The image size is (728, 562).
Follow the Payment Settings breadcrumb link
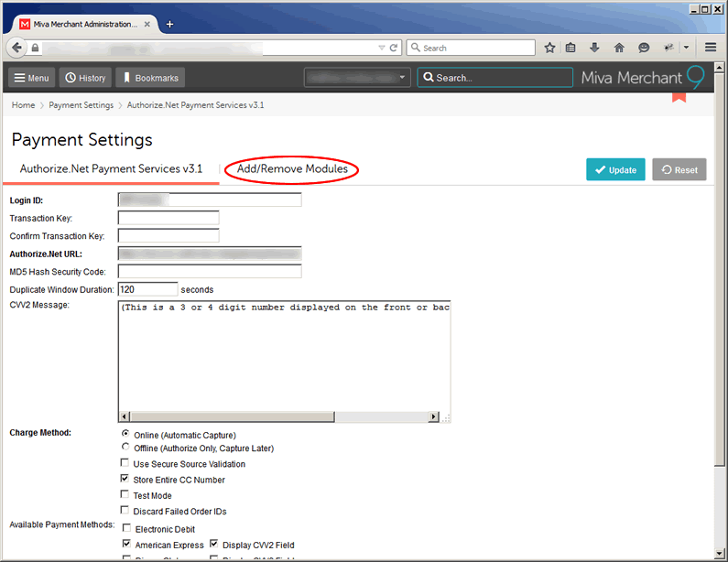(x=81, y=105)
